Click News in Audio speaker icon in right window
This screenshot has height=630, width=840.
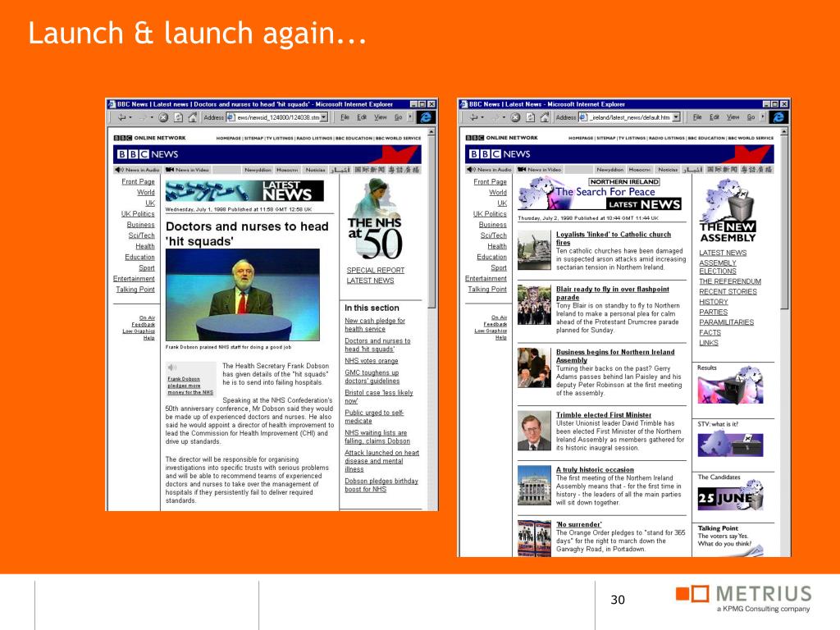[471, 169]
